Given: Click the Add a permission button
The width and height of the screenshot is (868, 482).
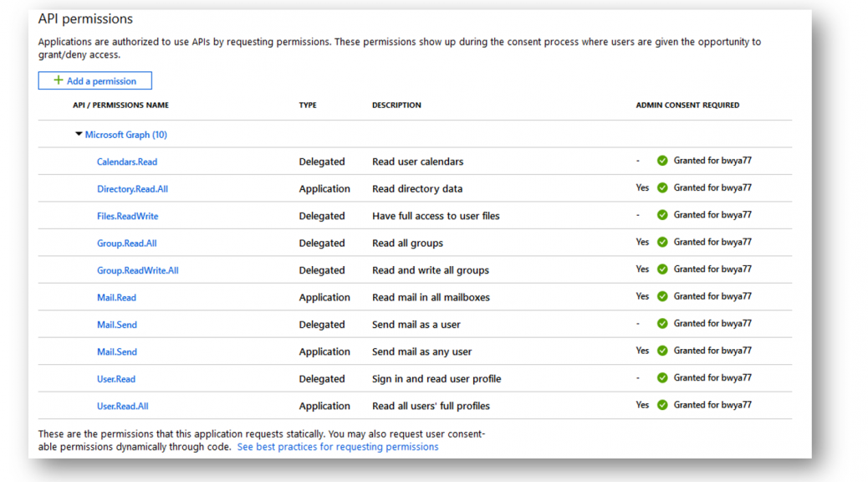Looking at the screenshot, I should [94, 81].
